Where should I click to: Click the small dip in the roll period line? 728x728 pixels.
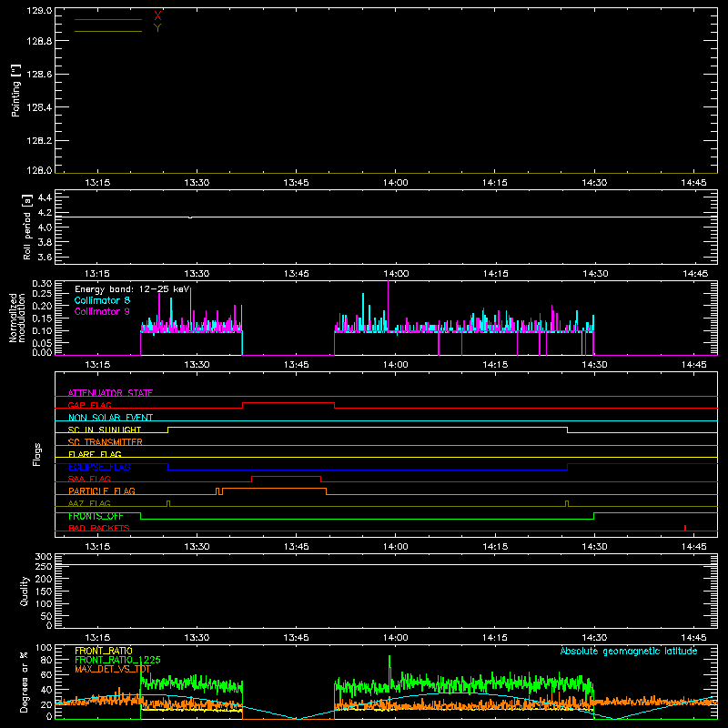(190, 217)
